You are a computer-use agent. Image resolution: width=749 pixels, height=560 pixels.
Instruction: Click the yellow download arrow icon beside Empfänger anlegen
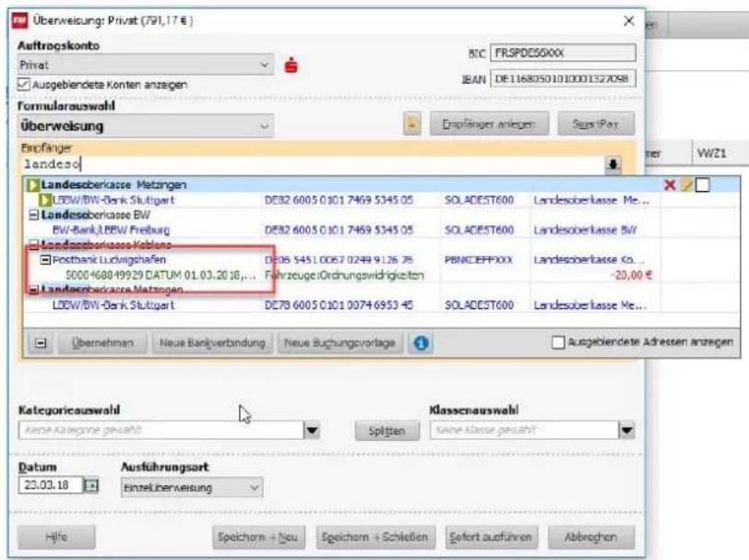[411, 125]
